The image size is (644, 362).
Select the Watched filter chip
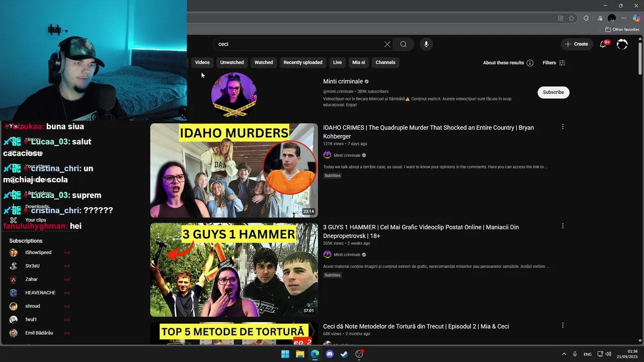pos(264,62)
